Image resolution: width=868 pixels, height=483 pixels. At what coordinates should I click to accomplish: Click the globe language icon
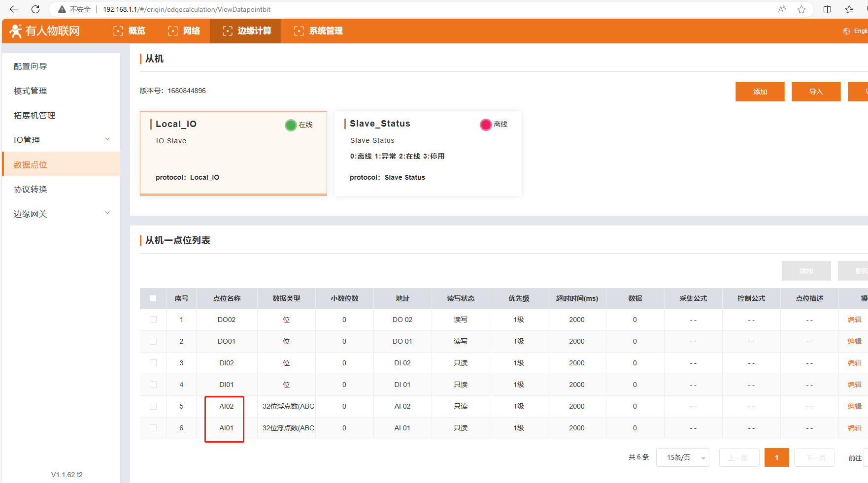tap(846, 31)
